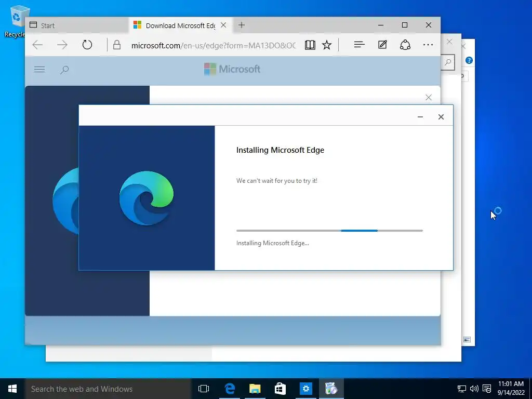Click the Microsoft page search magnifier

click(x=64, y=70)
